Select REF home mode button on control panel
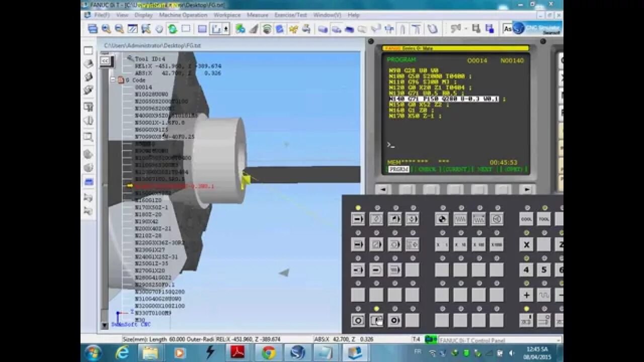 click(x=443, y=219)
